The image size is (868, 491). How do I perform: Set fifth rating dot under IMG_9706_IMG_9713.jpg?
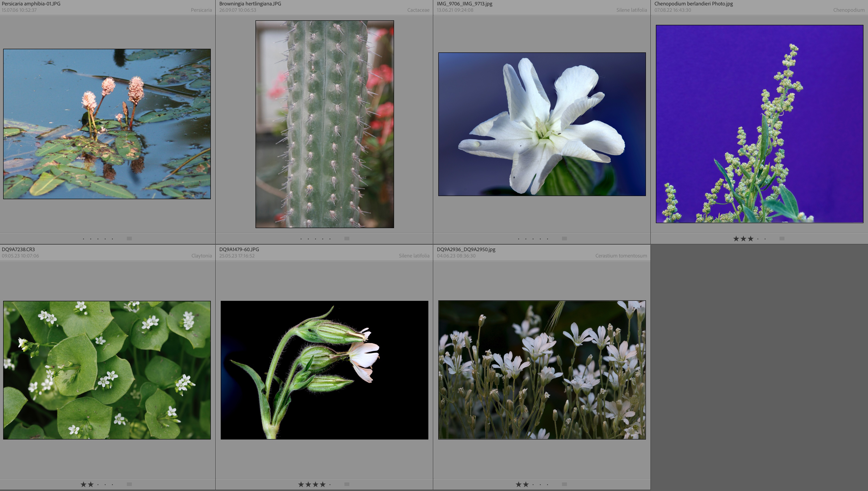pos(547,239)
